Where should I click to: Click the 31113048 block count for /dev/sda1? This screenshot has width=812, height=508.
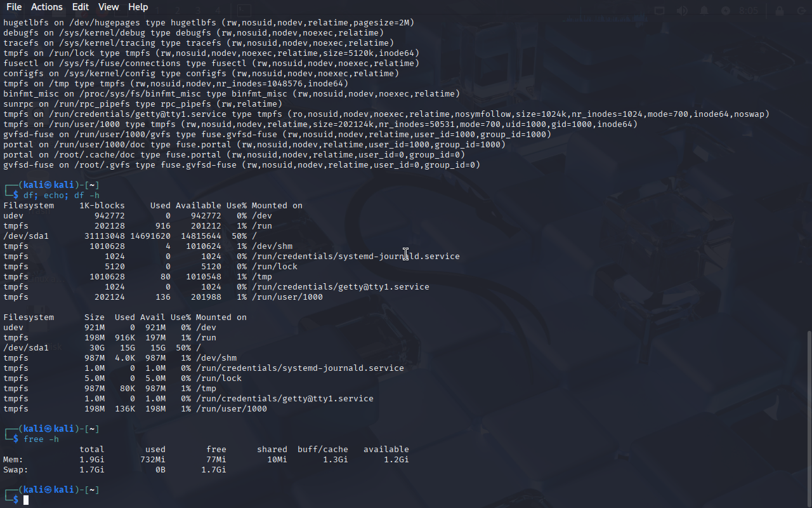click(105, 236)
